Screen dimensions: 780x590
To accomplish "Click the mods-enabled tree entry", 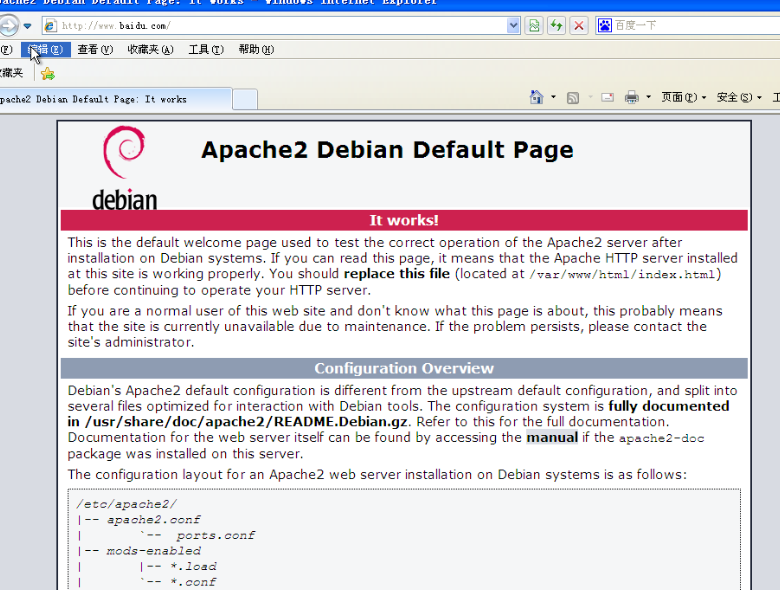I will (153, 551).
